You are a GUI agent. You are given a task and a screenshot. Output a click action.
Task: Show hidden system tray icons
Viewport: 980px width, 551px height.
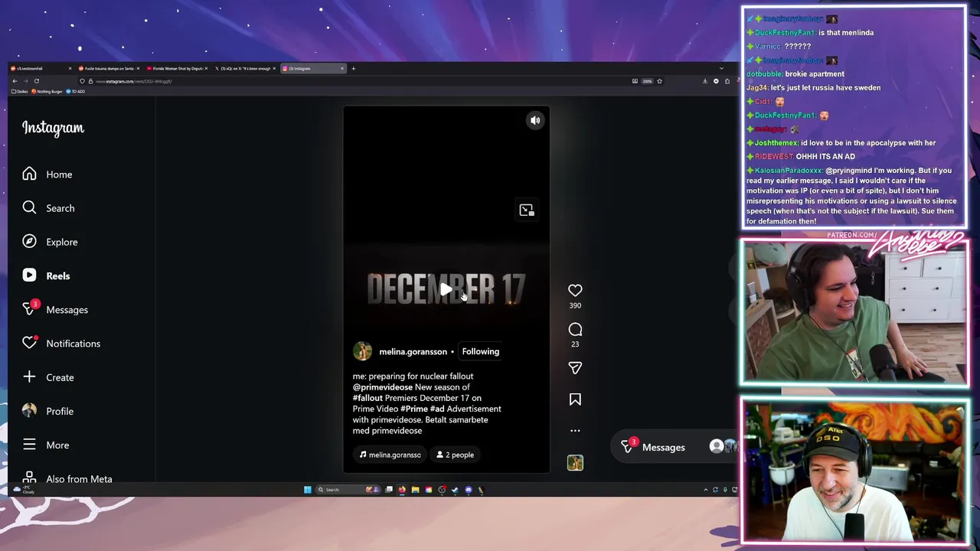705,490
